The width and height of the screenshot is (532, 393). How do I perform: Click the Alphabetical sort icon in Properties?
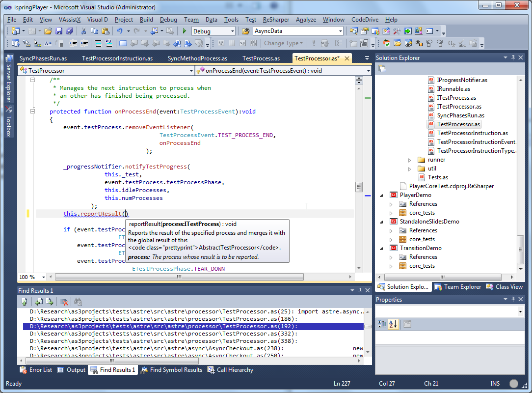coord(393,324)
